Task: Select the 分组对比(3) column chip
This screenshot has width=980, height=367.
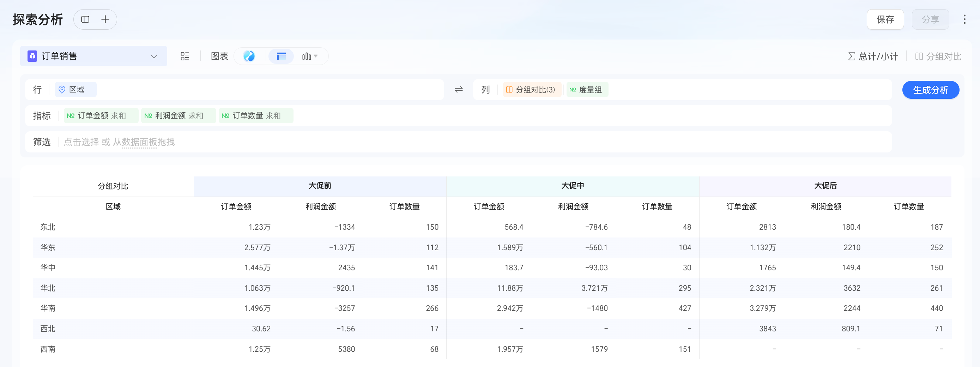Action: coord(532,90)
